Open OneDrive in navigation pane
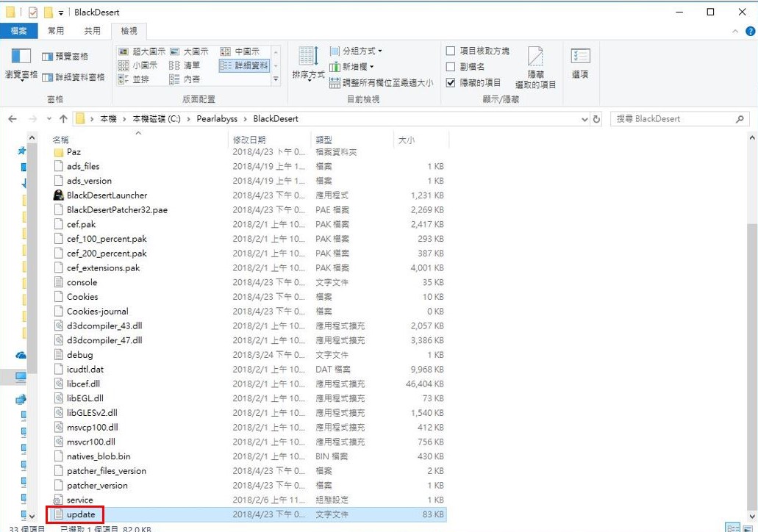This screenshot has height=532, width=758. [21, 356]
